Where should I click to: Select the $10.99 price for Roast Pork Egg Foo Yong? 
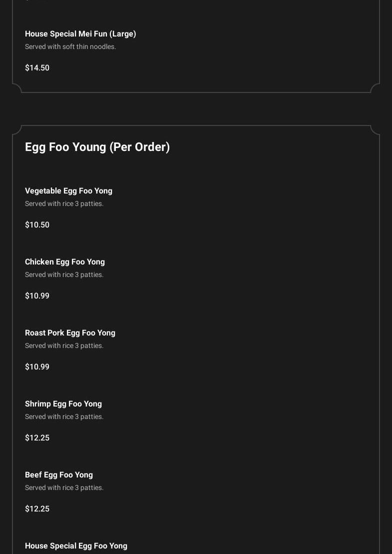pos(37,367)
